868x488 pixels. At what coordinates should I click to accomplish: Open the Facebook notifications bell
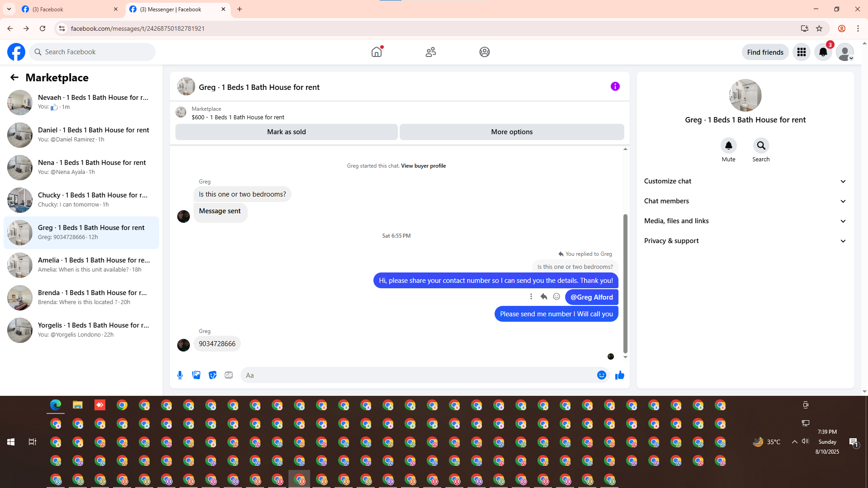click(823, 52)
